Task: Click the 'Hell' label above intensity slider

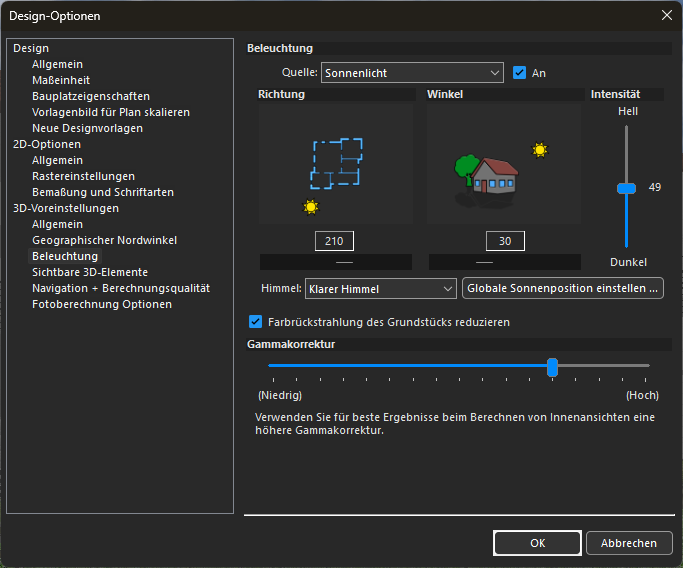Action: [628, 112]
